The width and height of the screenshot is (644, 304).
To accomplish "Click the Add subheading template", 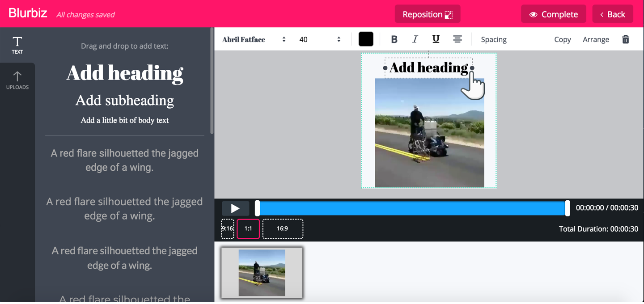I will click(x=125, y=101).
